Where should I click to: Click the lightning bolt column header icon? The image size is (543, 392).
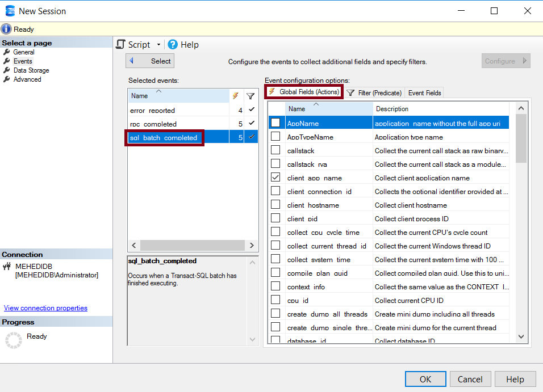(x=236, y=96)
